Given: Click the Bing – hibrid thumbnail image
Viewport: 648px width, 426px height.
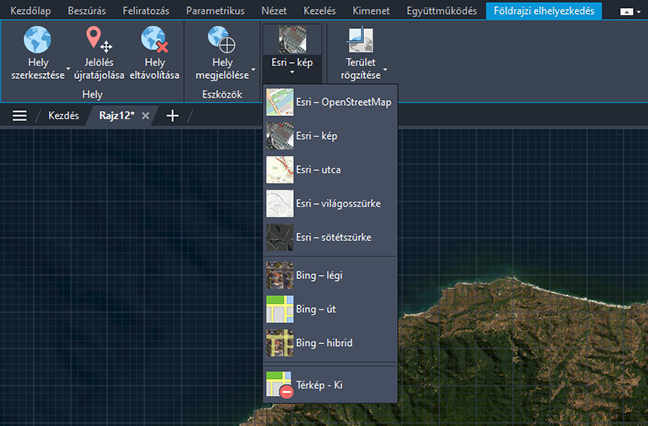Looking at the screenshot, I should click(280, 343).
